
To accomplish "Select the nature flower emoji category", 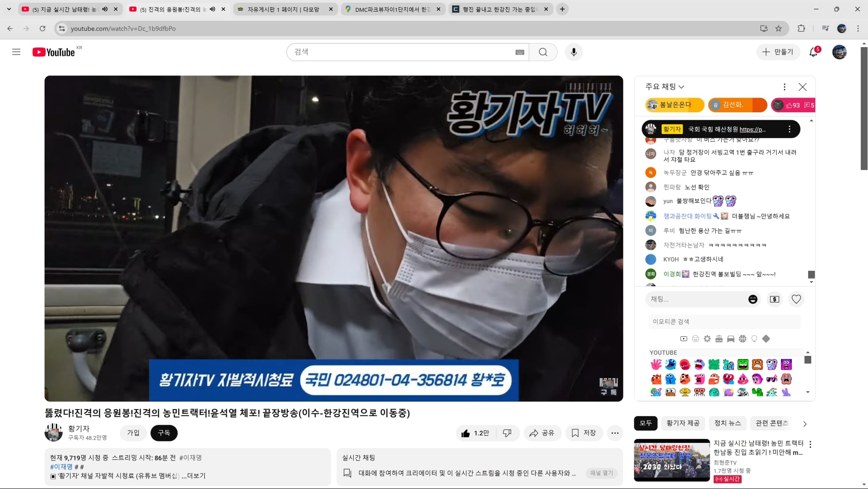I will click(707, 339).
